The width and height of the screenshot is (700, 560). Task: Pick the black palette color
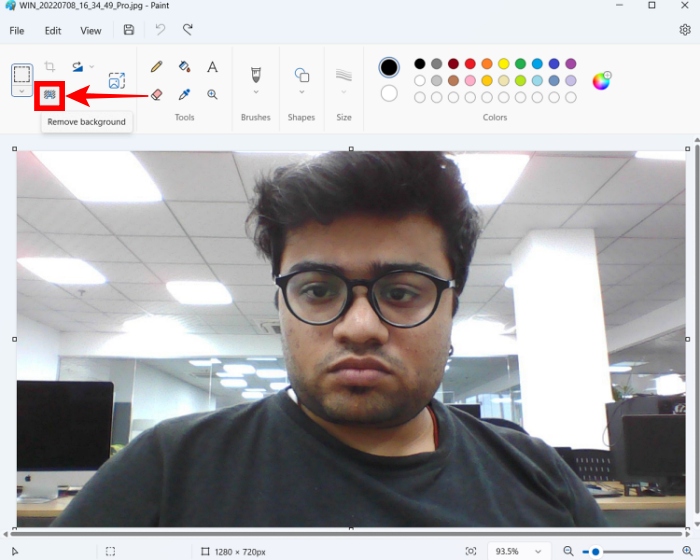coord(420,64)
